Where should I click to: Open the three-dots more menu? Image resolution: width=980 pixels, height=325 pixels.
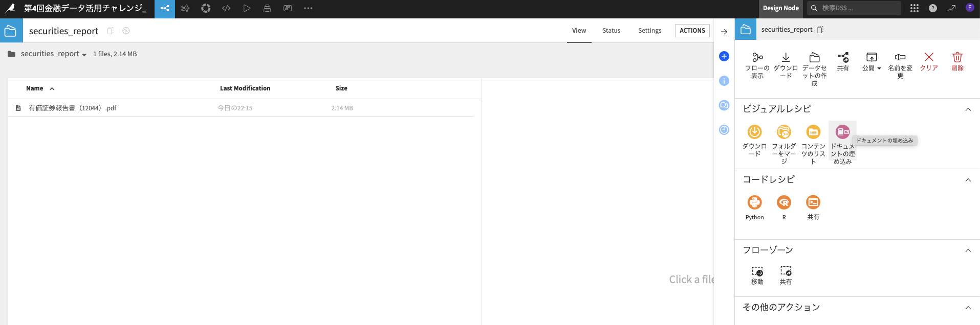308,8
